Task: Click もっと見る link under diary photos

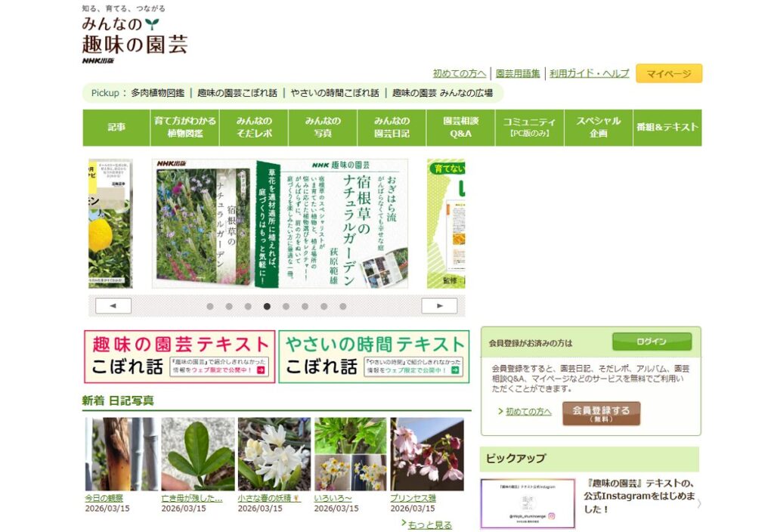Action: 429,524
